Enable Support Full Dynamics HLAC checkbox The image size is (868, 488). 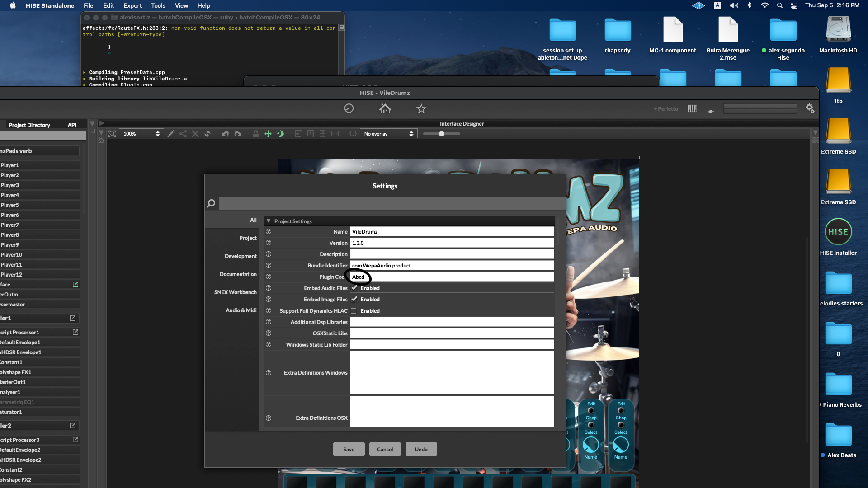(354, 310)
